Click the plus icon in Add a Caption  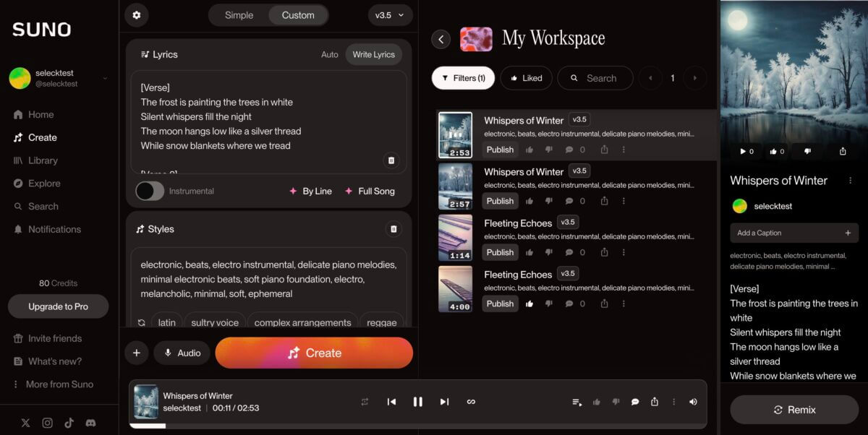(848, 233)
